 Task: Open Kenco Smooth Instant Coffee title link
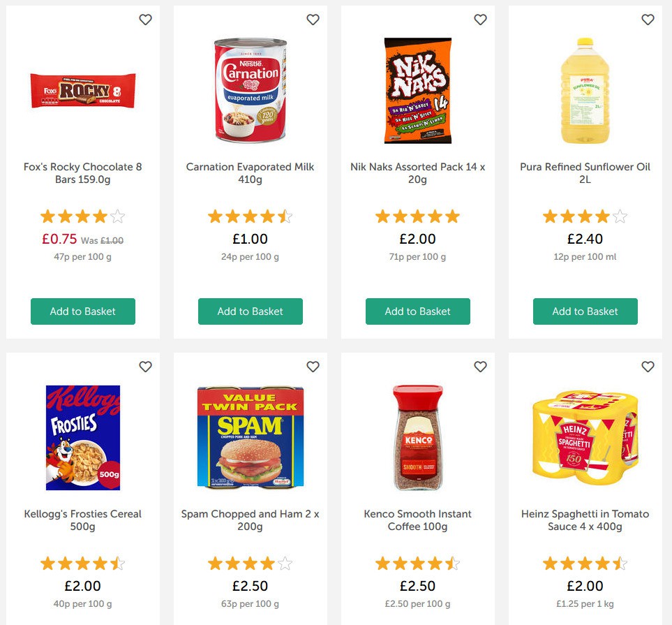tap(418, 520)
